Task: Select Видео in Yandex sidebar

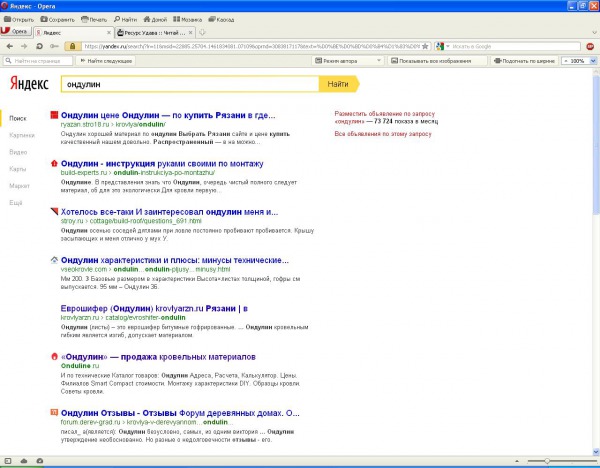Action: 18,152
